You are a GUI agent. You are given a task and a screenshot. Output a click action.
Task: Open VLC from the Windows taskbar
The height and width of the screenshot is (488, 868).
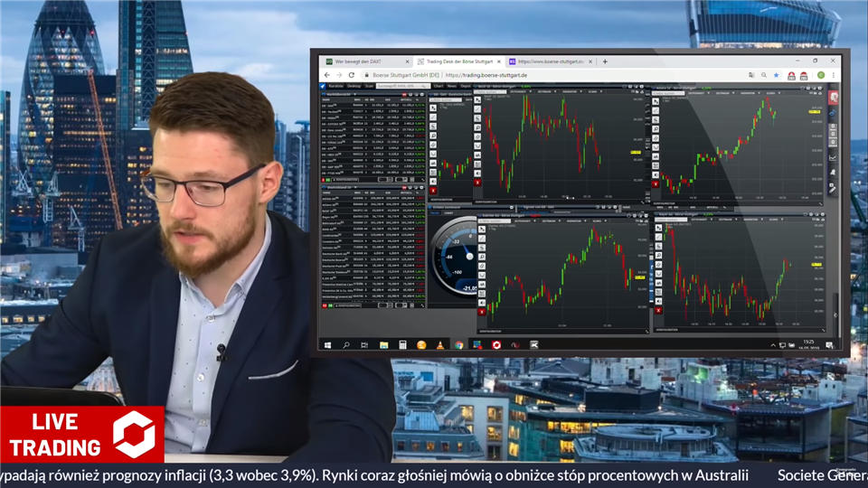tap(440, 345)
